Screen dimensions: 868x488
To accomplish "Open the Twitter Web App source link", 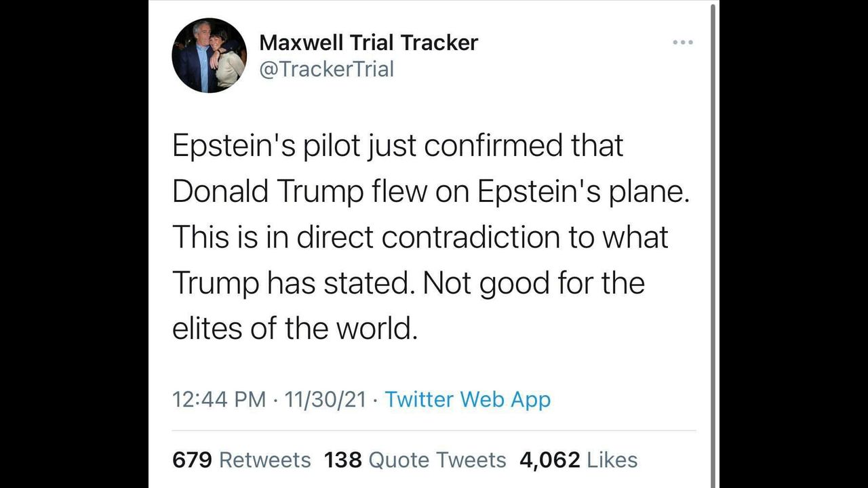I will click(x=467, y=399).
